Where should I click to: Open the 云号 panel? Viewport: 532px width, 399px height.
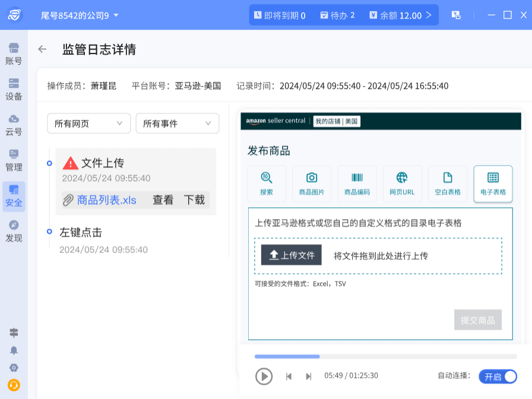tap(14, 123)
